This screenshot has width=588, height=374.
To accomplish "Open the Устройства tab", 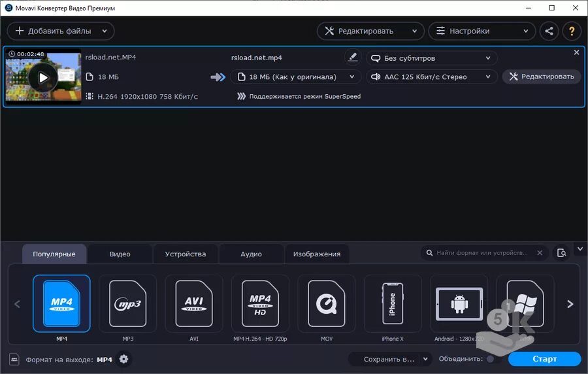I will coord(186,254).
